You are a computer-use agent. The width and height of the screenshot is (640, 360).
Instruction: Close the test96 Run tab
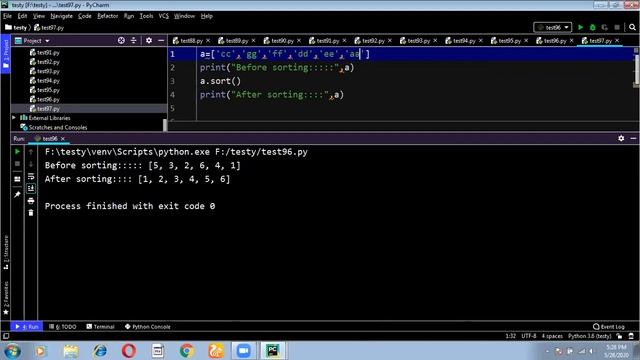(x=63, y=139)
